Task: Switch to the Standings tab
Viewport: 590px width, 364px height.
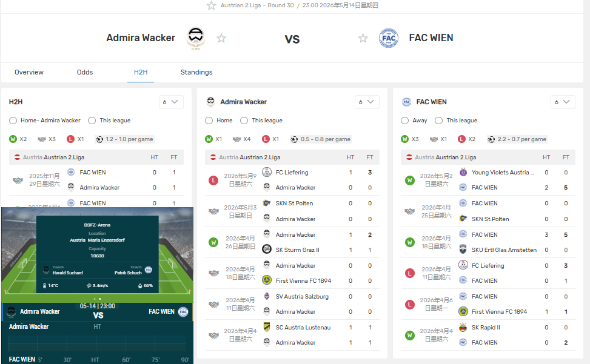Action: click(x=196, y=72)
